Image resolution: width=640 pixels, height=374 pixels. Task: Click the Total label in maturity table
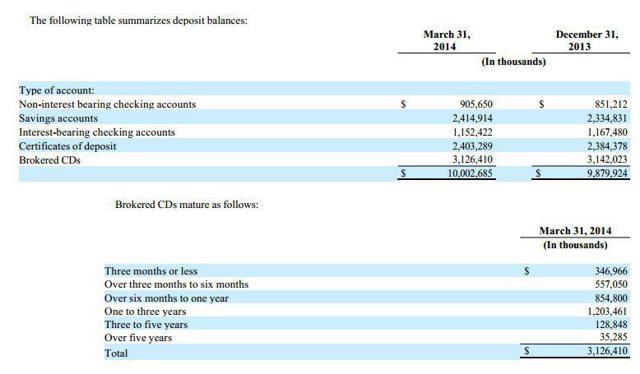(x=116, y=353)
